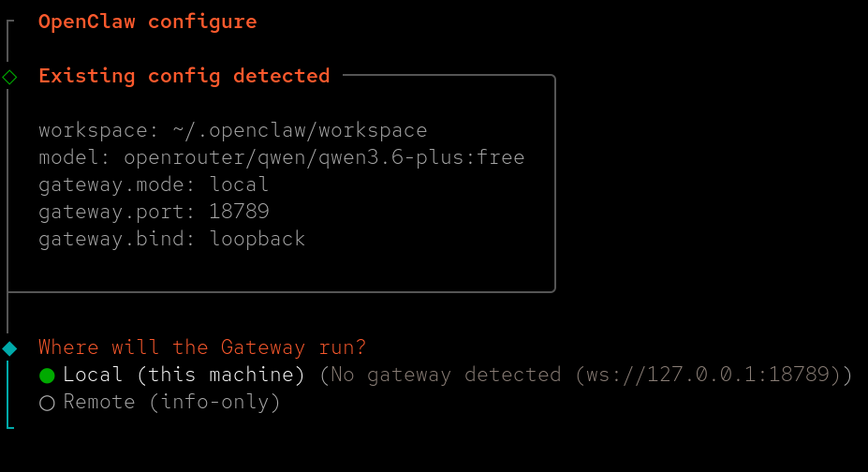Click the openrouter/qwen/qwen3.6-plus:free model value
Image resolution: width=868 pixels, height=472 pixels.
point(324,157)
